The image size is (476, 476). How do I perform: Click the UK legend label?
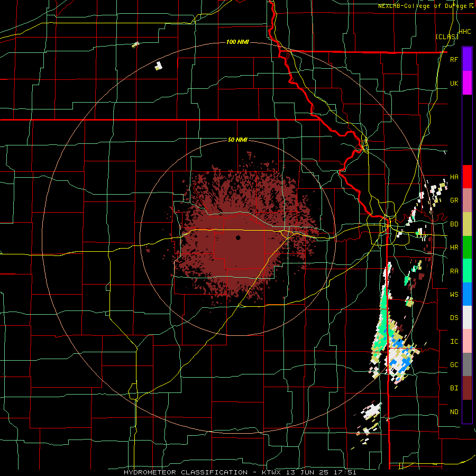pyautogui.click(x=454, y=83)
